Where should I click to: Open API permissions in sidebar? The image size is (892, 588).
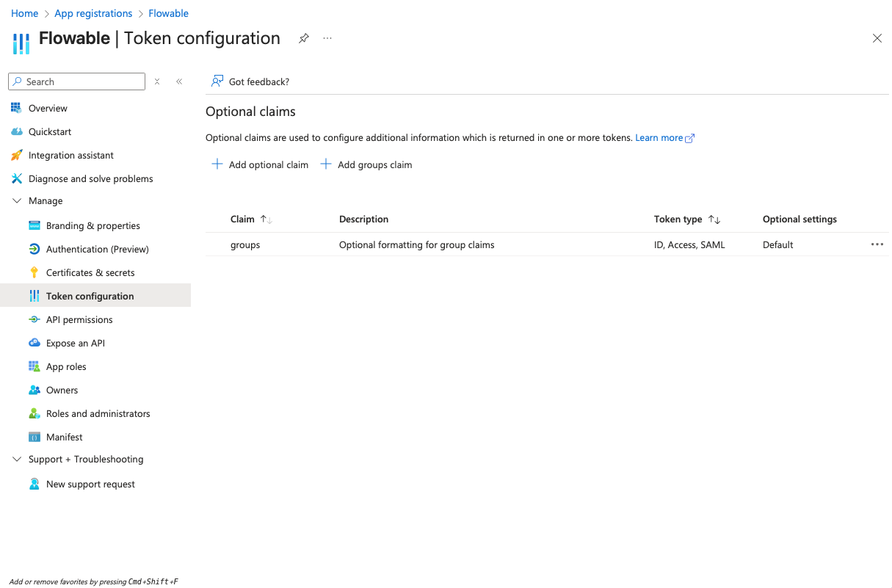79,319
